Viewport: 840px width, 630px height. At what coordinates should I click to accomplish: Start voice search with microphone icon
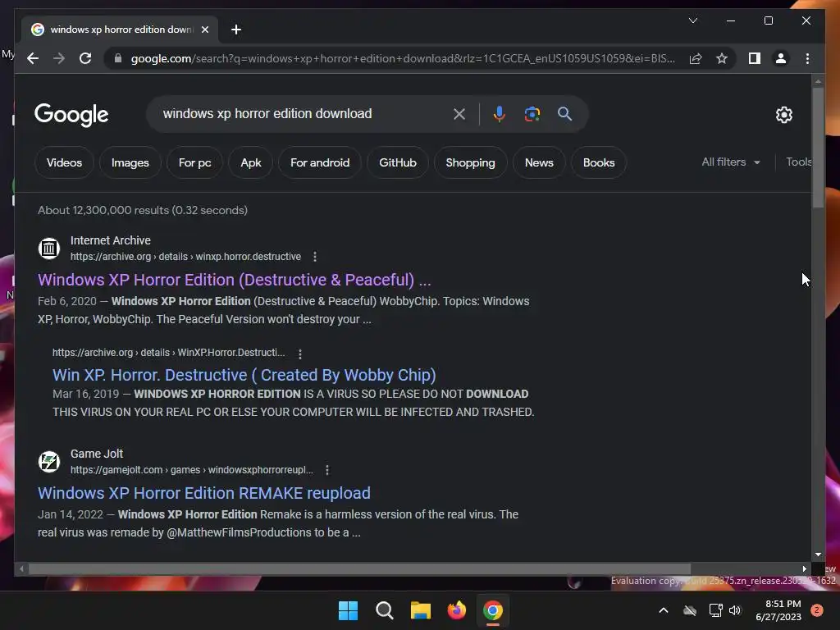click(500, 113)
